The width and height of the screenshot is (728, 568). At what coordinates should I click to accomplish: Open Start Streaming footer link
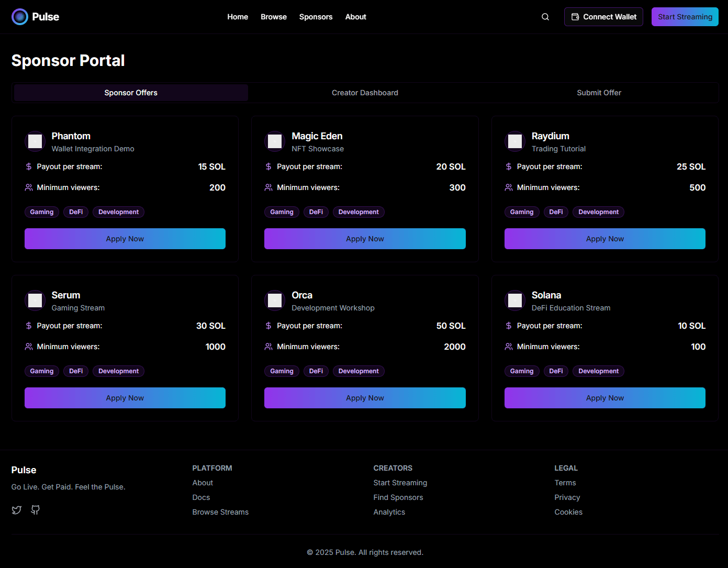400,483
